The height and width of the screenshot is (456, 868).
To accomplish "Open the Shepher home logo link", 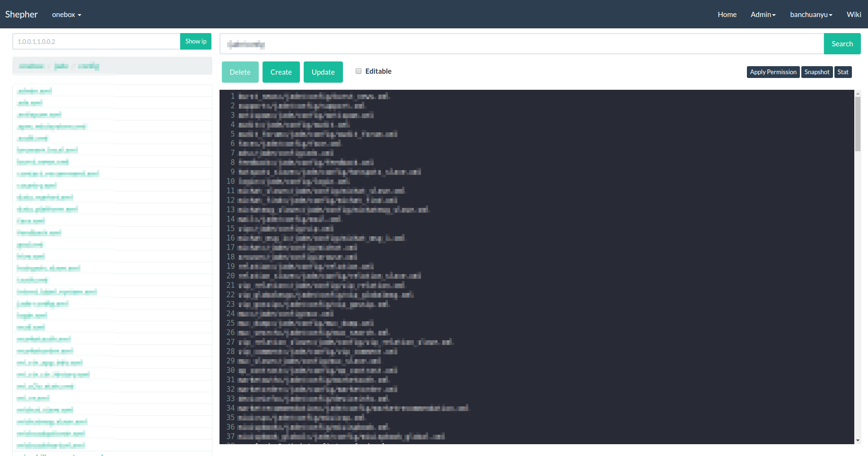I will tap(21, 14).
